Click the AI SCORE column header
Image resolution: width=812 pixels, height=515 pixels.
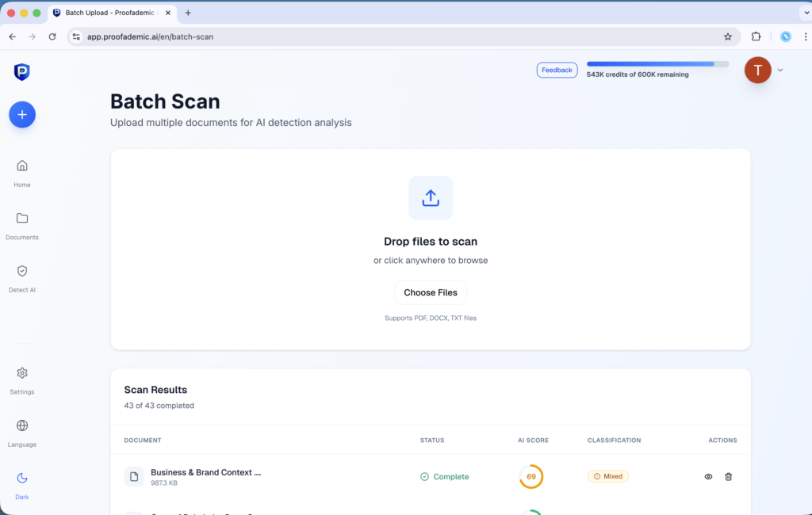pyautogui.click(x=533, y=440)
